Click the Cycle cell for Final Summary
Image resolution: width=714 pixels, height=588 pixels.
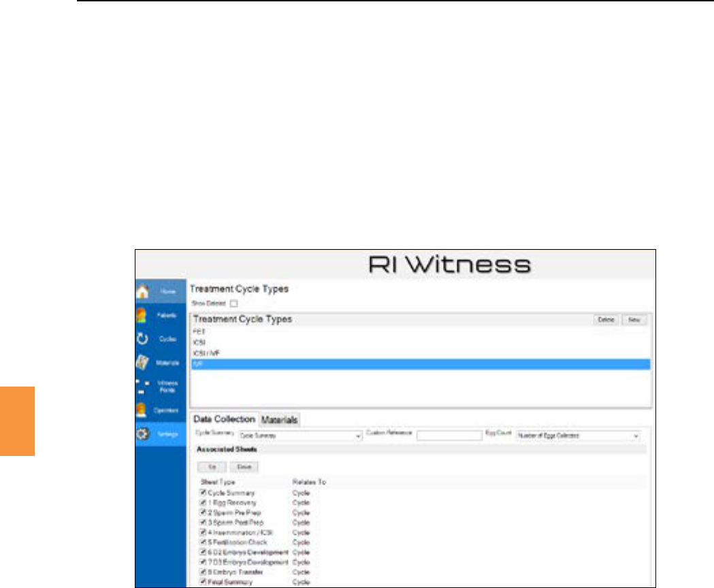tap(301, 582)
